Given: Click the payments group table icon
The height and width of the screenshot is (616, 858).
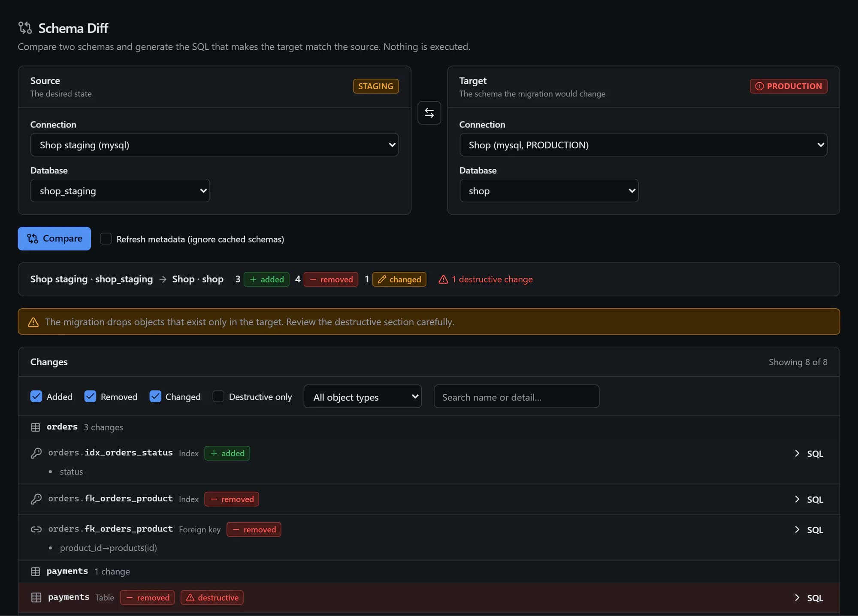Looking at the screenshot, I should click(36, 571).
